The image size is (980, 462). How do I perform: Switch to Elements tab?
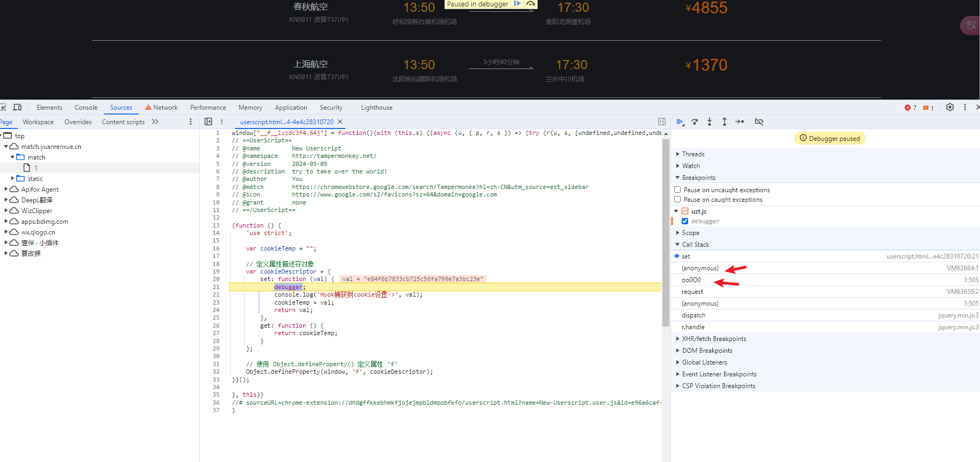(49, 108)
